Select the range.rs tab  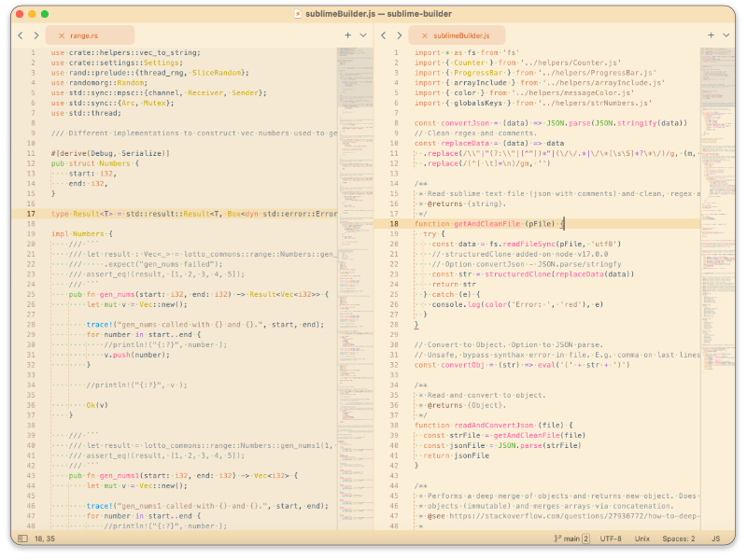90,35
